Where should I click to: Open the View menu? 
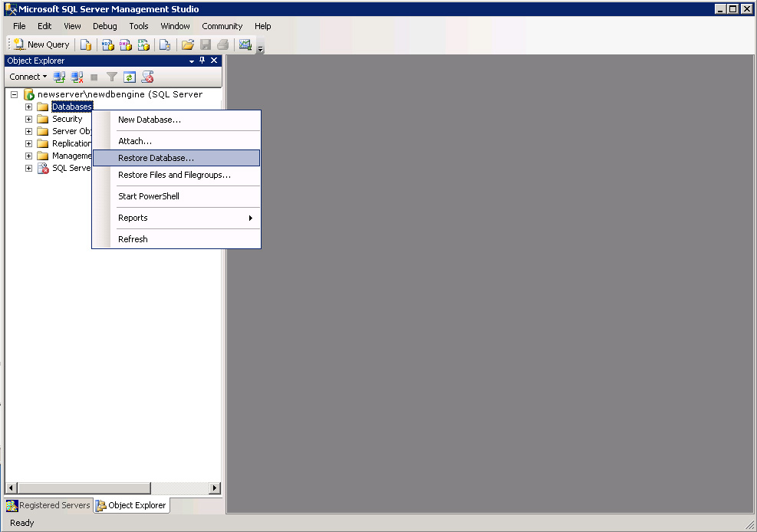click(72, 26)
